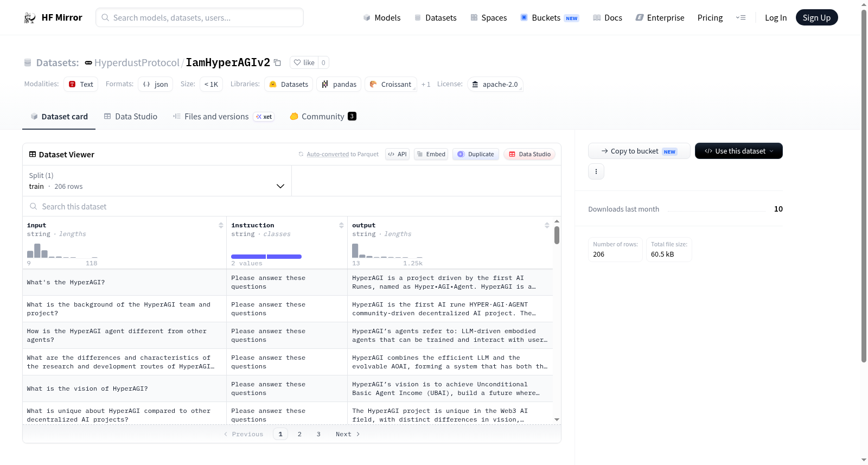Open the Spaces menu item
The width and height of the screenshot is (868, 465).
point(489,18)
